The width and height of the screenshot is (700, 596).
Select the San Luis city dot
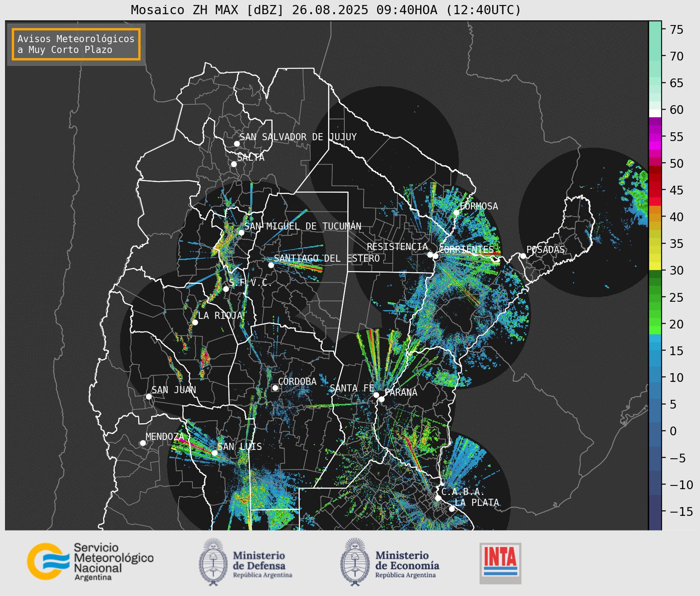tap(215, 453)
